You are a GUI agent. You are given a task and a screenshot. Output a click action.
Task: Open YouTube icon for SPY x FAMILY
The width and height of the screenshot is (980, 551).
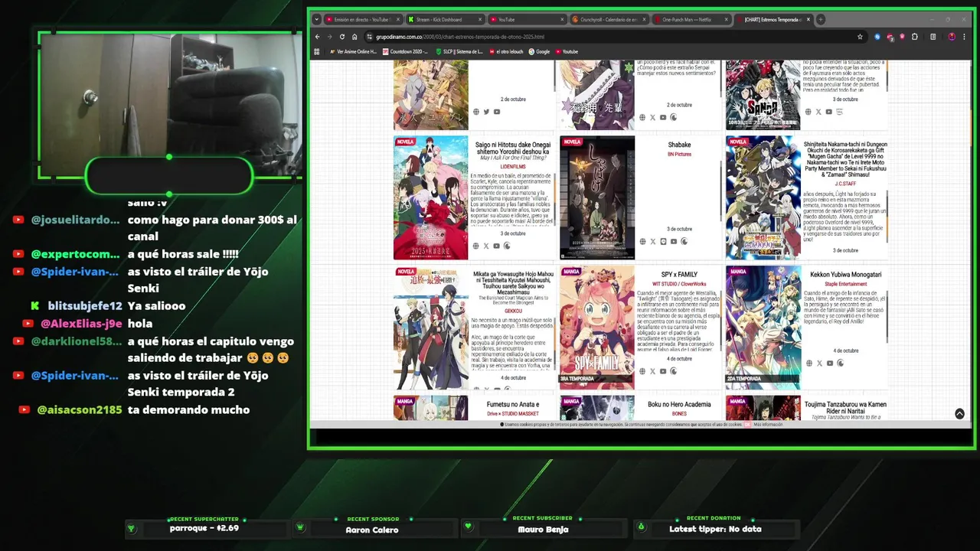663,371
